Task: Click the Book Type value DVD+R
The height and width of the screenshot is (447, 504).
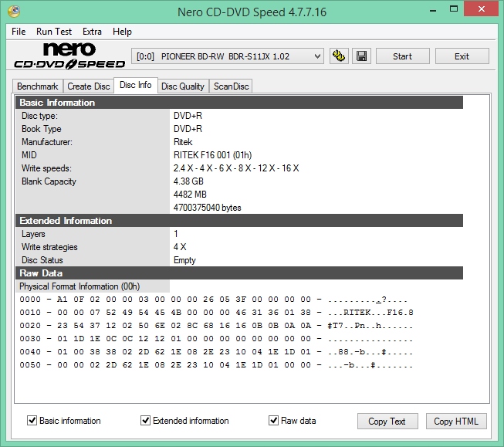Action: click(188, 129)
